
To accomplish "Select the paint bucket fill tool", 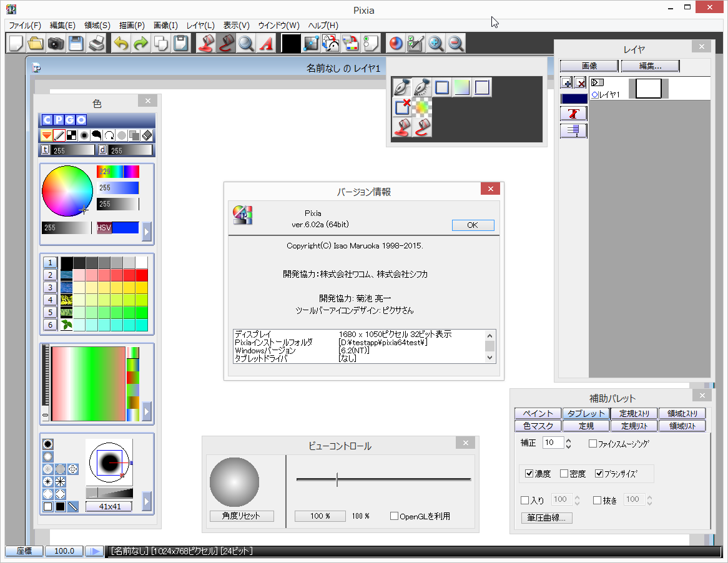I will 401,127.
